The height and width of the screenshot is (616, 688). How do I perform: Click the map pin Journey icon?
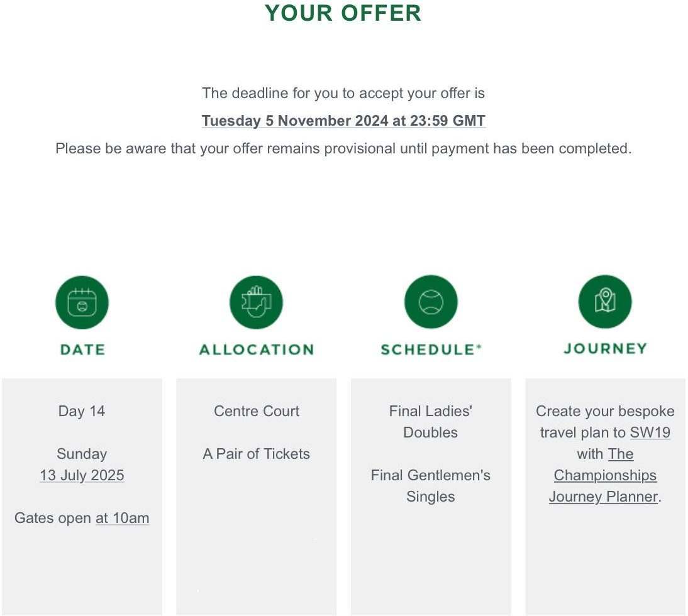605,302
